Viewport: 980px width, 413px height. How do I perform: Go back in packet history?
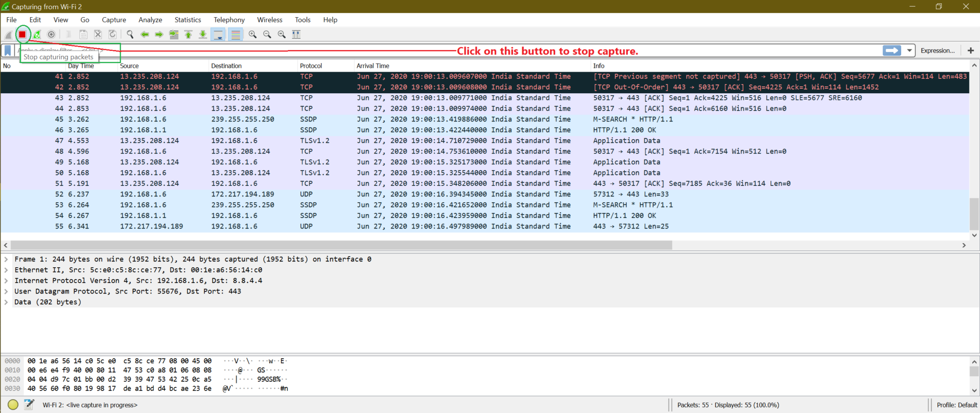click(x=145, y=34)
